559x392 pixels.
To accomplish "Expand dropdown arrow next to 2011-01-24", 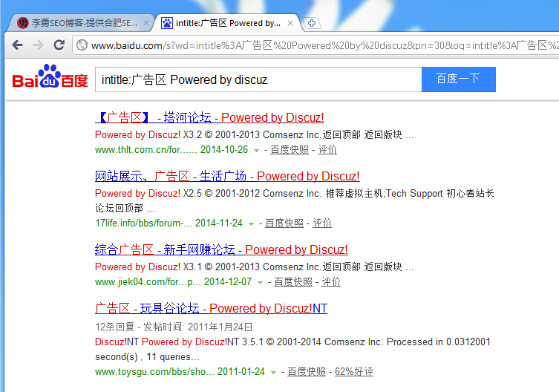I will pos(273,373).
